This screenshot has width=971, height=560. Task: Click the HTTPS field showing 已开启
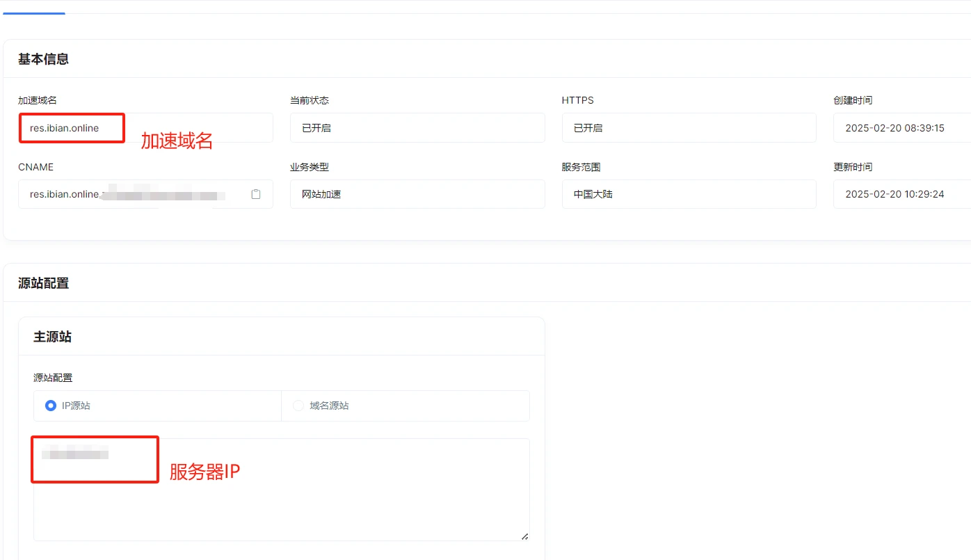pyautogui.click(x=689, y=128)
